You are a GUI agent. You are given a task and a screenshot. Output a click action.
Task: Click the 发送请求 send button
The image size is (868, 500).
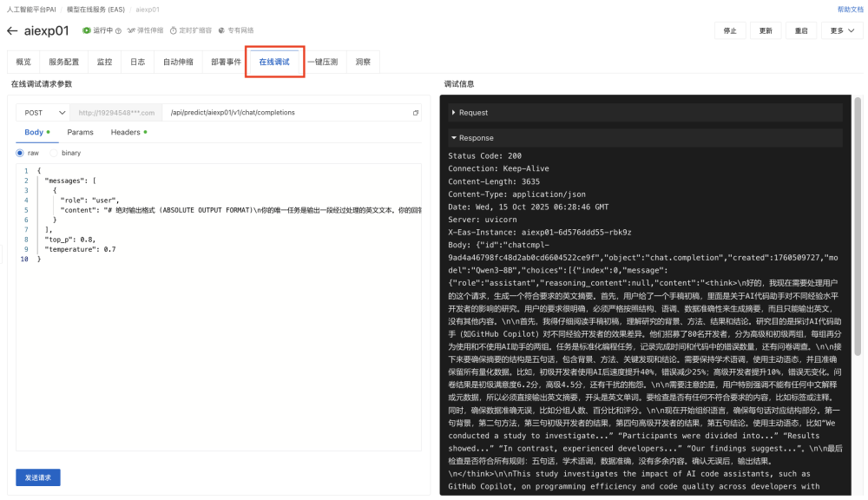(37, 477)
